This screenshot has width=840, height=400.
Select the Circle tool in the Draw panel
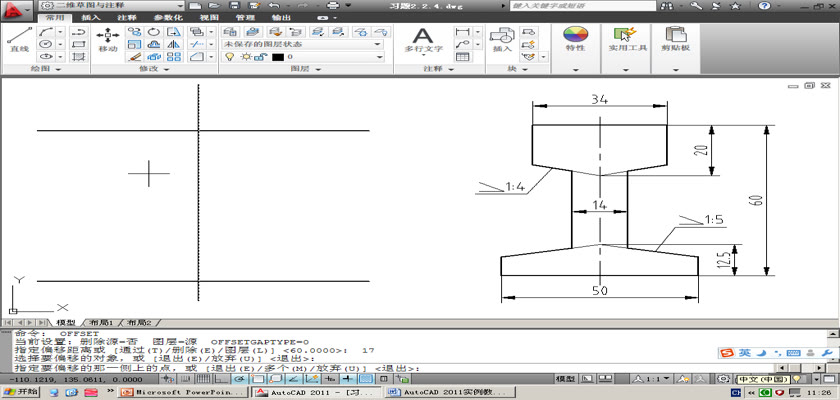pos(46,44)
